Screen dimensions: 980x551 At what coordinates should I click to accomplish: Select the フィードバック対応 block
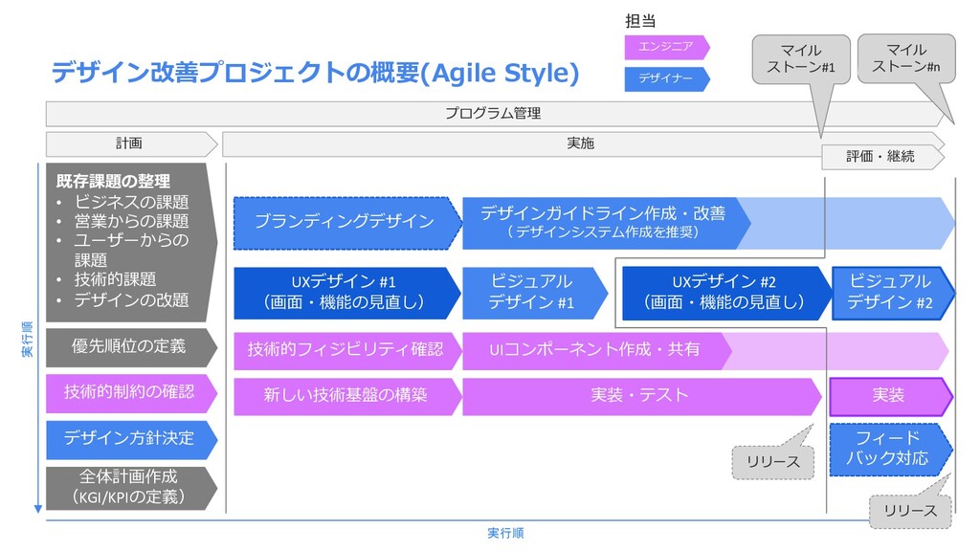tap(891, 450)
